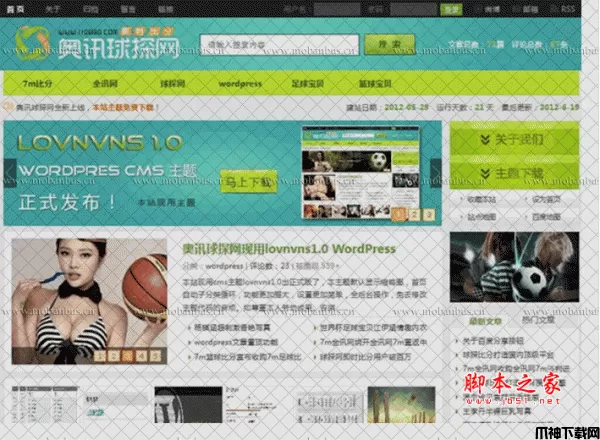Select banner slide indicator 1
This screenshot has width=600, height=440.
pos(399,215)
